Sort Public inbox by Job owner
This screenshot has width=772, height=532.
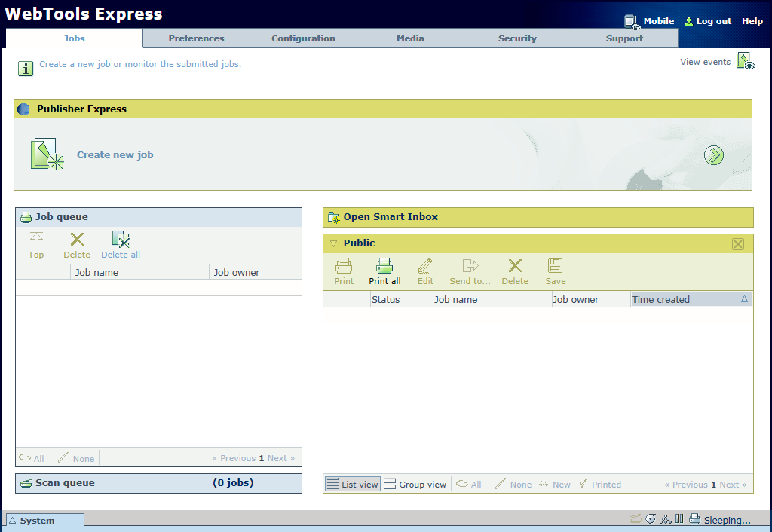click(591, 299)
